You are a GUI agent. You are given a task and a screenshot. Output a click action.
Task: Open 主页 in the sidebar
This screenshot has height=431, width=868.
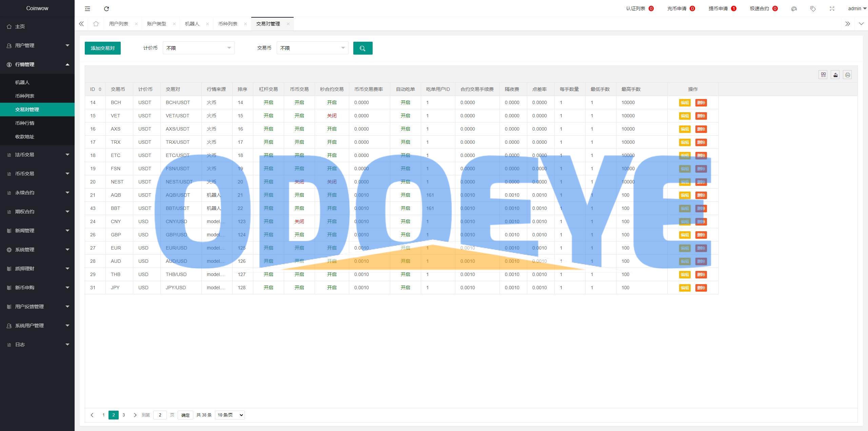pos(37,26)
